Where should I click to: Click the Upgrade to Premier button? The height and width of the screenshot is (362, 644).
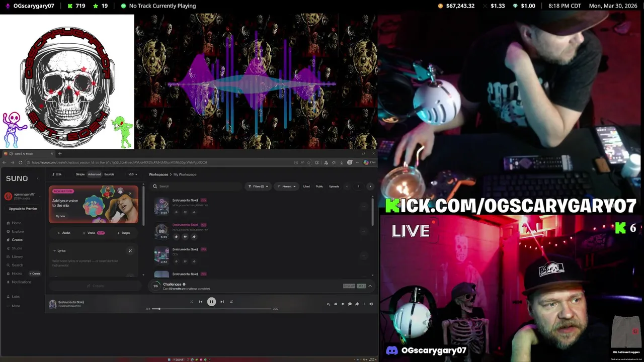[23, 209]
